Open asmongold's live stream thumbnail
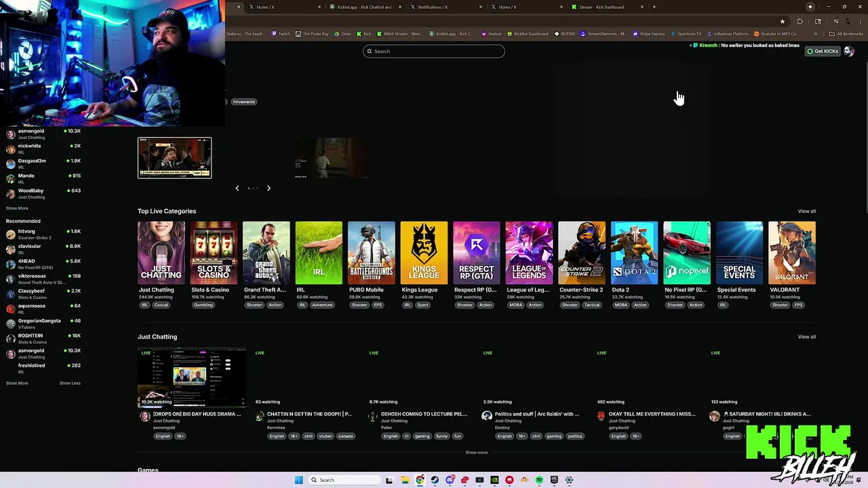Screen dimensions: 868x488 [x=192, y=376]
